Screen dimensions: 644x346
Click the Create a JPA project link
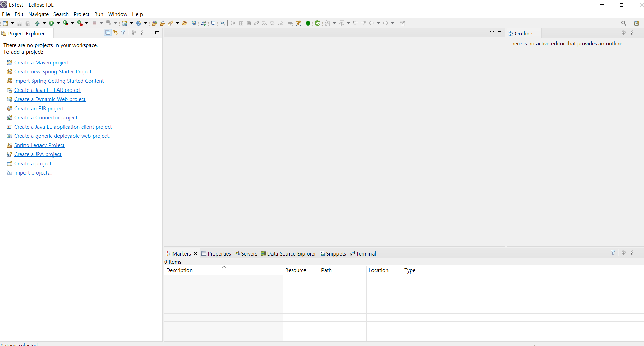(x=38, y=154)
